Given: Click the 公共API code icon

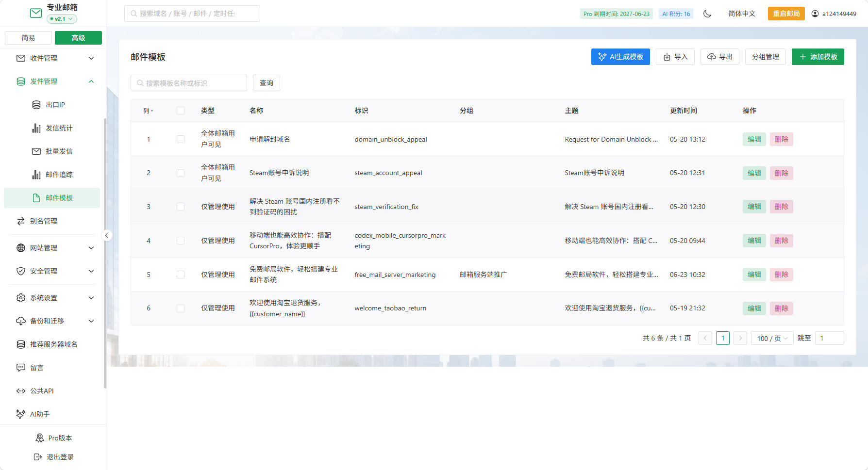Looking at the screenshot, I should click(x=21, y=391).
